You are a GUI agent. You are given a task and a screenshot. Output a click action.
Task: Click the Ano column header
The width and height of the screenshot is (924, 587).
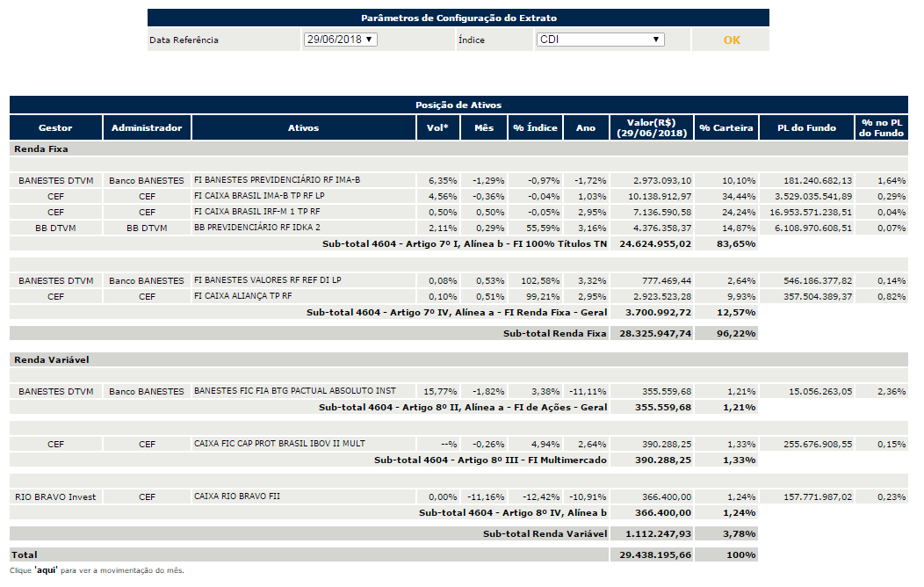pos(586,128)
